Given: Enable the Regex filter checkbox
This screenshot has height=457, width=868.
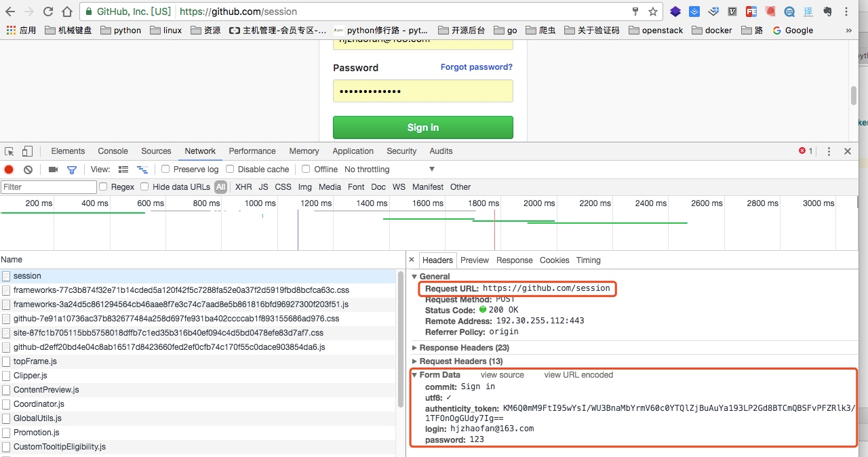Looking at the screenshot, I should (x=103, y=187).
